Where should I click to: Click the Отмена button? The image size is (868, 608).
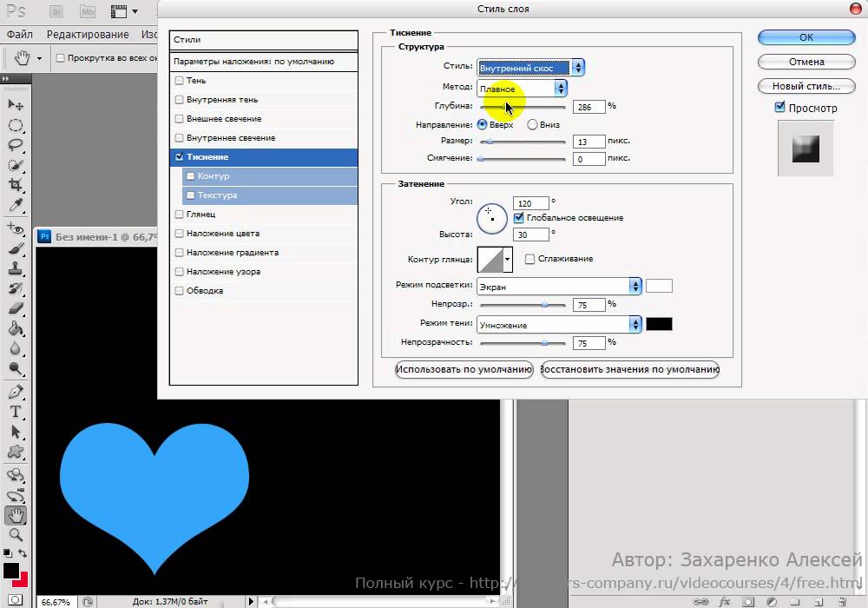point(806,62)
